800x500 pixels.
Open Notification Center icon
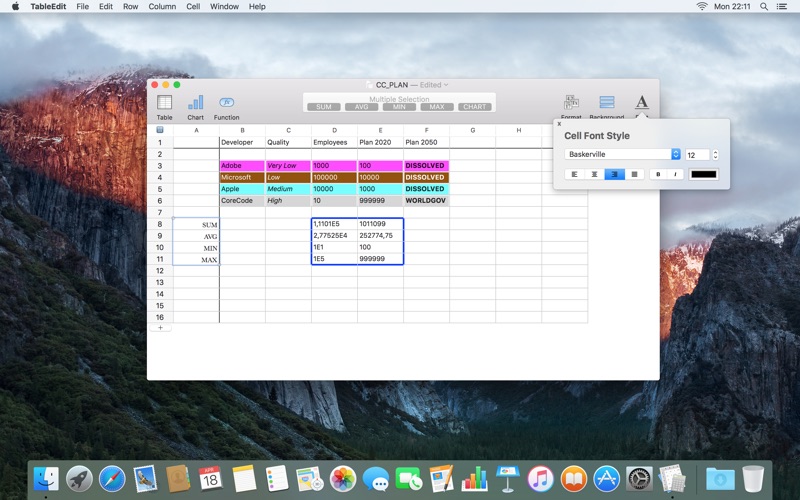[x=782, y=7]
